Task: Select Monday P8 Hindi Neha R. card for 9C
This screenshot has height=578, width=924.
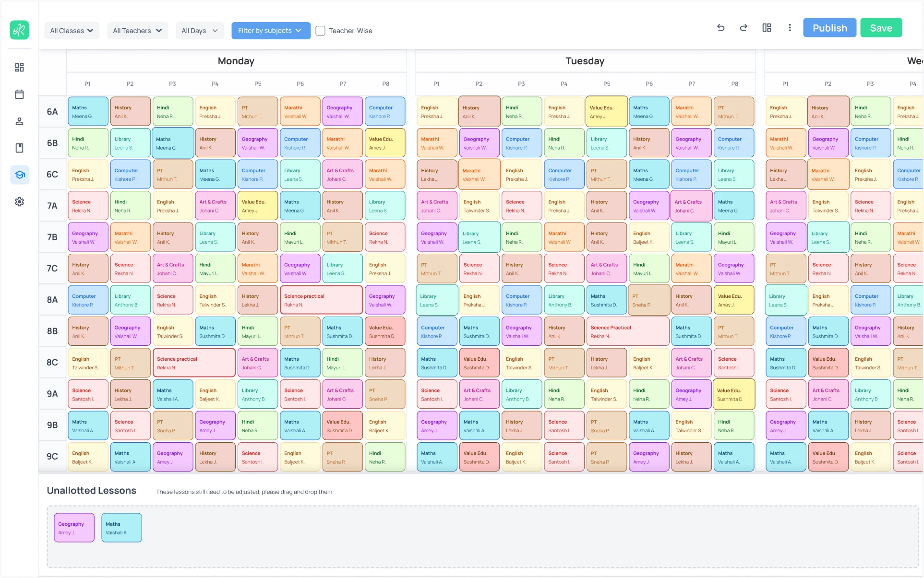Action: [385, 457]
